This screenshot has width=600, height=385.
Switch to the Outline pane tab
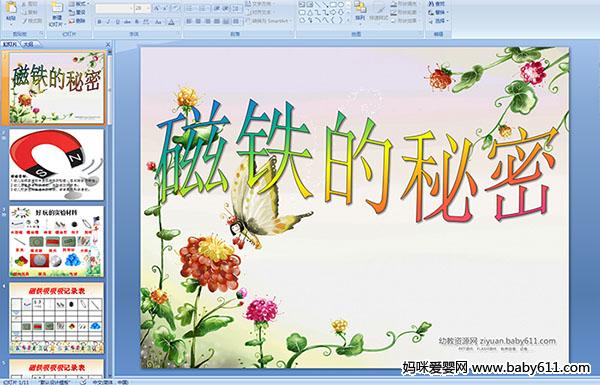[x=29, y=44]
